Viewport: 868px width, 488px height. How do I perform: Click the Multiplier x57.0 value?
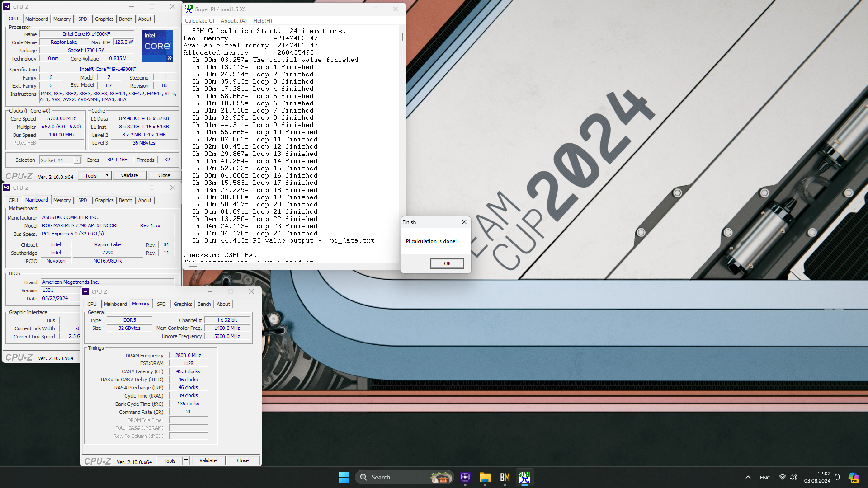(x=61, y=127)
